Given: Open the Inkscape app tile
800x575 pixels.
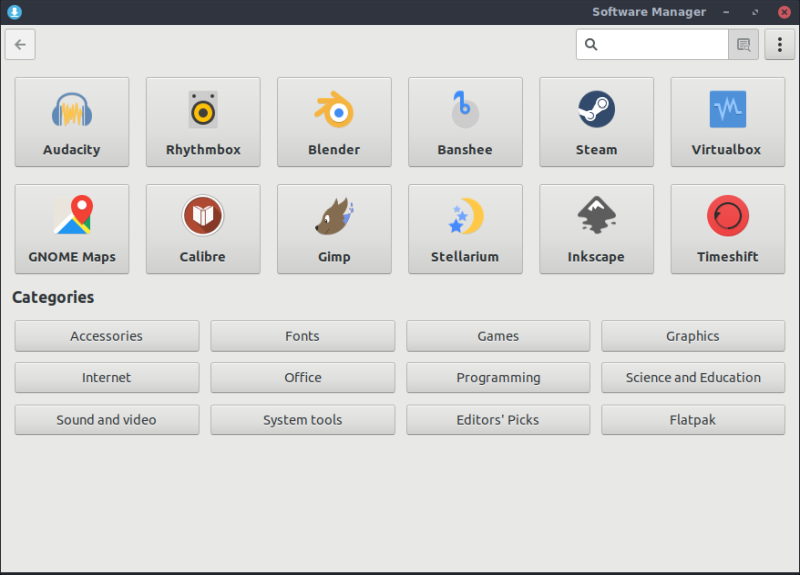Looking at the screenshot, I should [596, 229].
